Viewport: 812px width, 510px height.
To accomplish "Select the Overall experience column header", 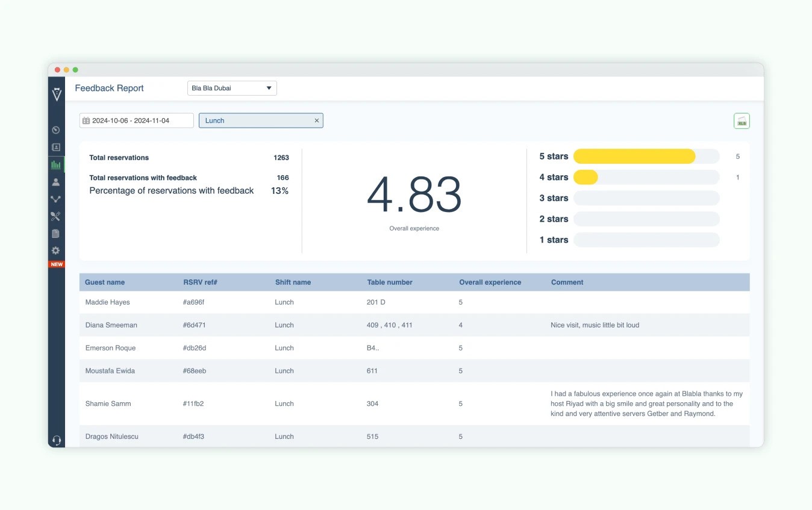I will (x=490, y=282).
